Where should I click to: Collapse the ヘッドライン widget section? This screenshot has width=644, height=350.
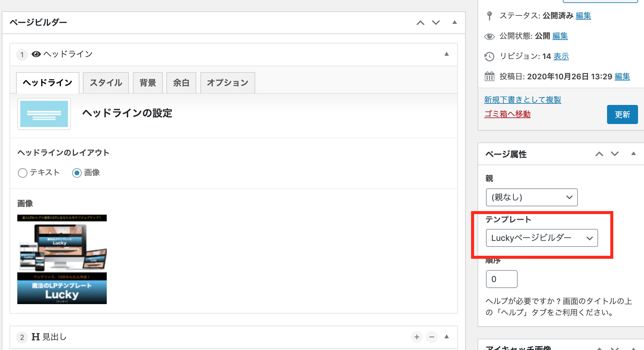446,54
